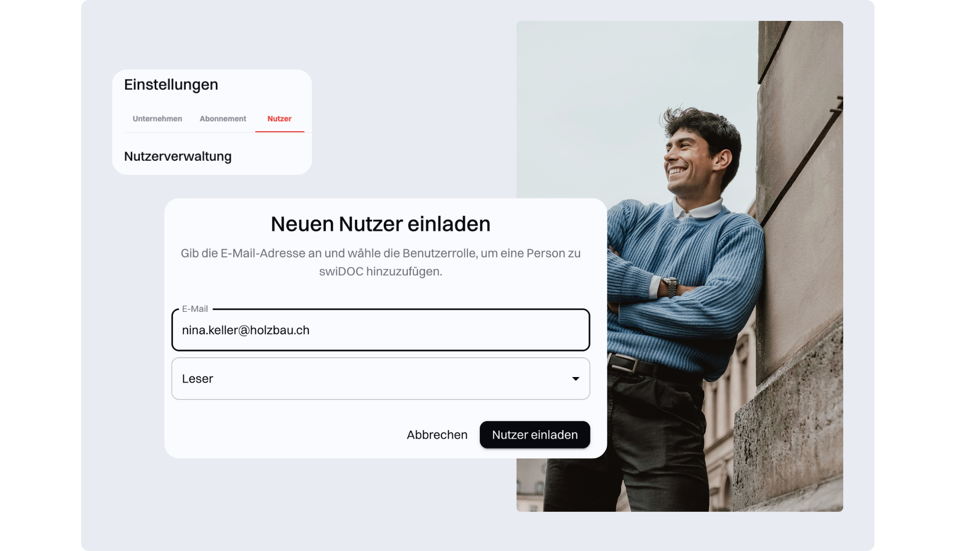The height and width of the screenshot is (551, 980).
Task: Click the dialog description mentioning swiDOC
Action: 381,262
